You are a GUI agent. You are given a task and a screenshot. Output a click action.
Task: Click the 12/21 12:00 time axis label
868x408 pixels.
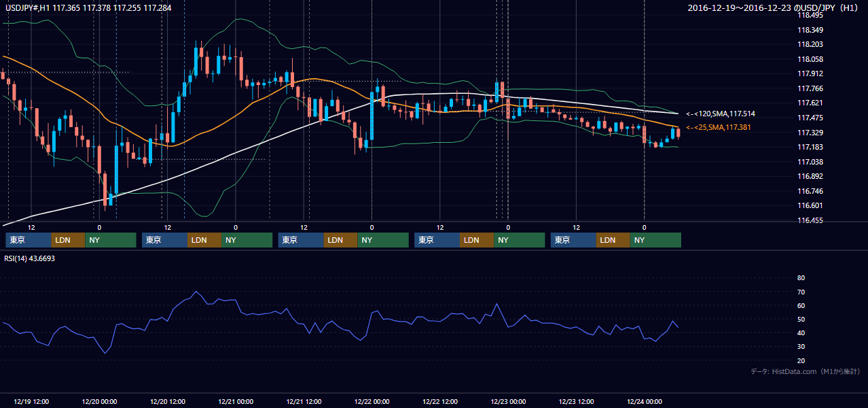[x=304, y=401]
